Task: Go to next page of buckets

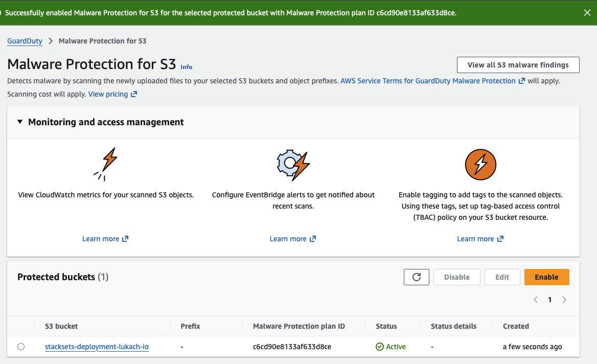Action: (564, 300)
